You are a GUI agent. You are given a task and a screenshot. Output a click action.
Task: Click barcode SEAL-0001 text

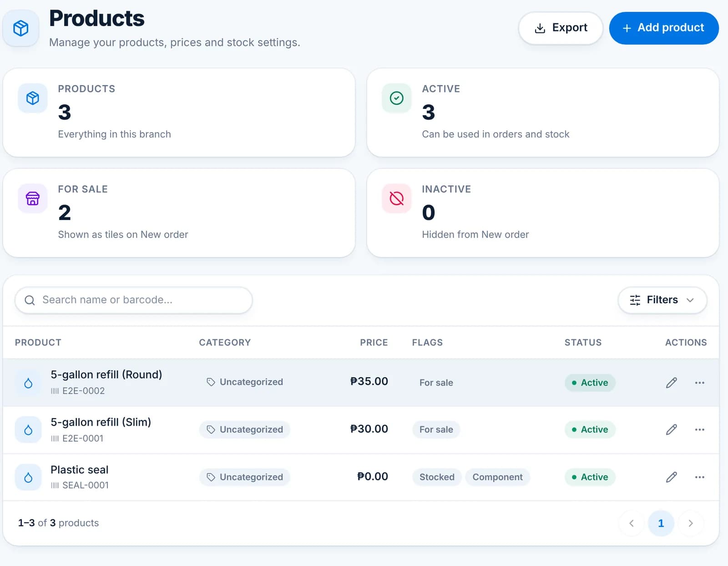coord(86,485)
